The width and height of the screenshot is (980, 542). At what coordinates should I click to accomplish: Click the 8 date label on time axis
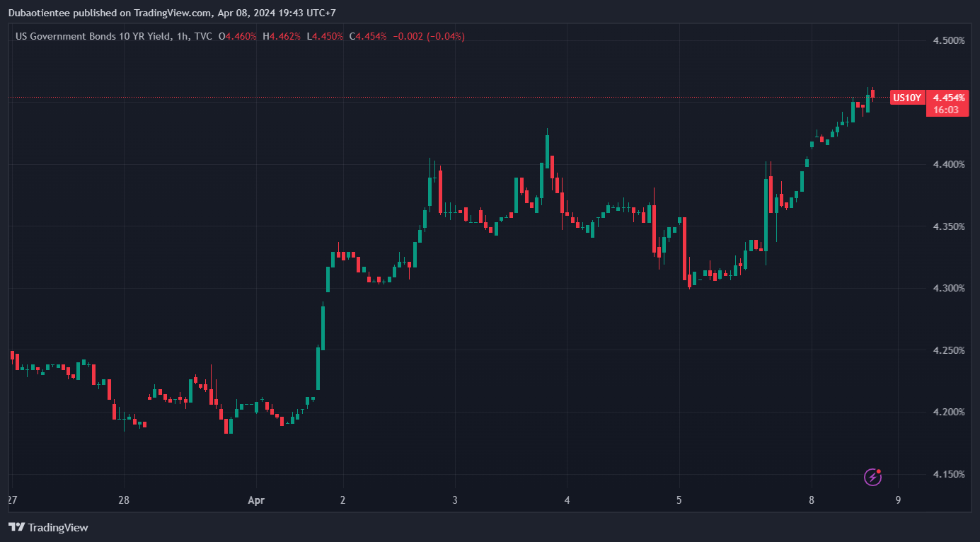click(812, 500)
